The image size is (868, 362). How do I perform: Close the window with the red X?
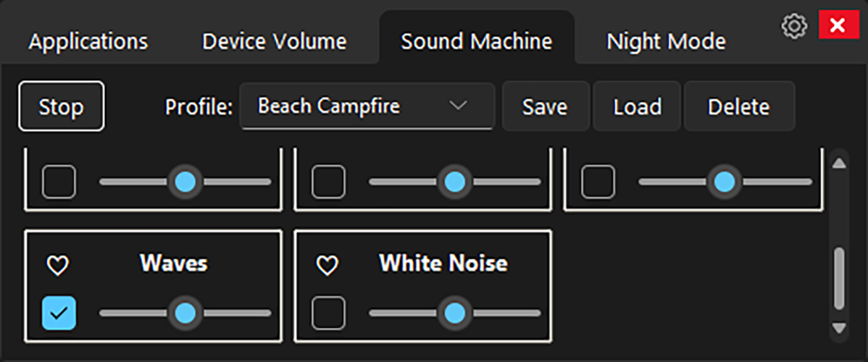(x=839, y=25)
